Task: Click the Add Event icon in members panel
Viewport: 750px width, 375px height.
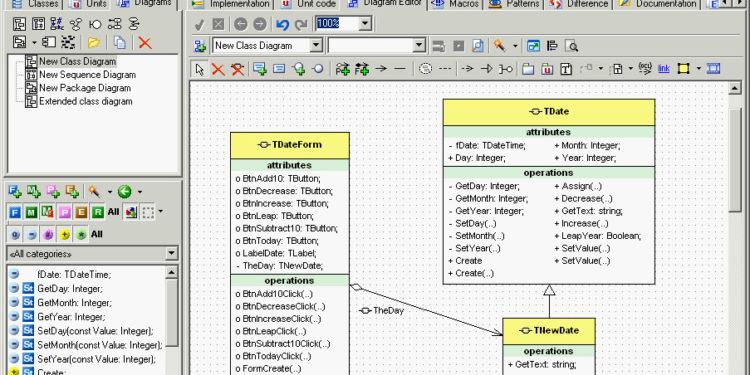Action: click(72, 192)
